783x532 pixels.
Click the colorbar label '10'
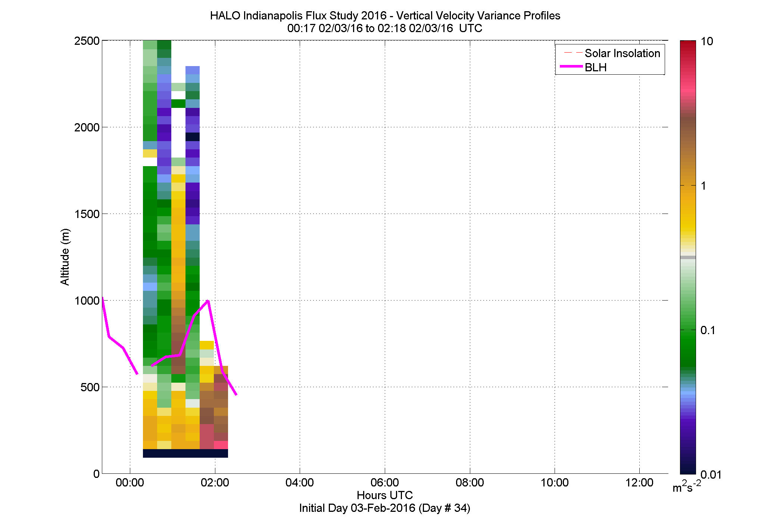pos(707,41)
